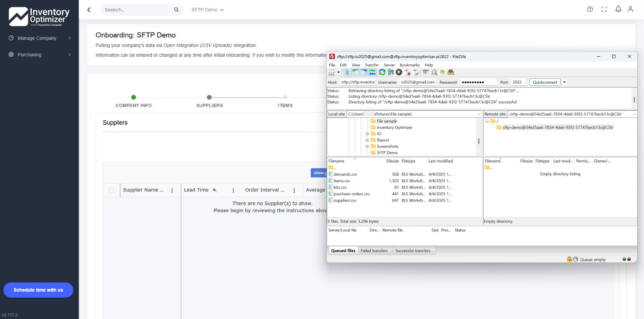Disconnect from the currently visible server

point(408,72)
